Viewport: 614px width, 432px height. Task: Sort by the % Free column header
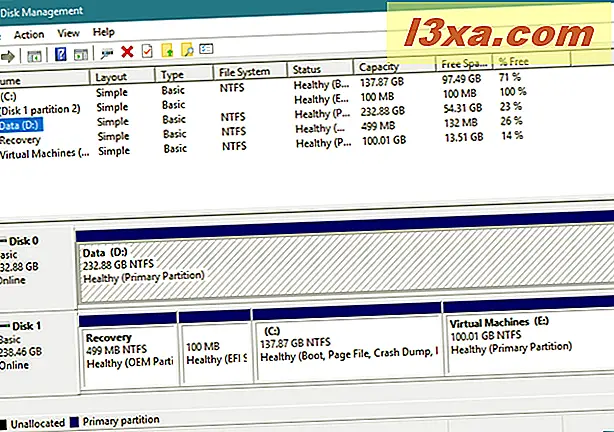(532, 61)
